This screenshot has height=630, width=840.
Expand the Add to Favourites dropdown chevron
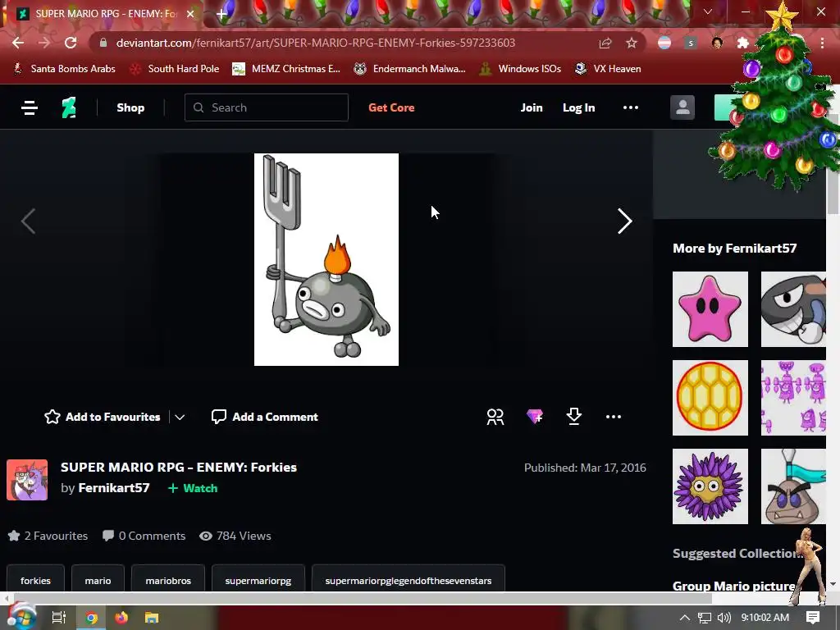click(180, 418)
